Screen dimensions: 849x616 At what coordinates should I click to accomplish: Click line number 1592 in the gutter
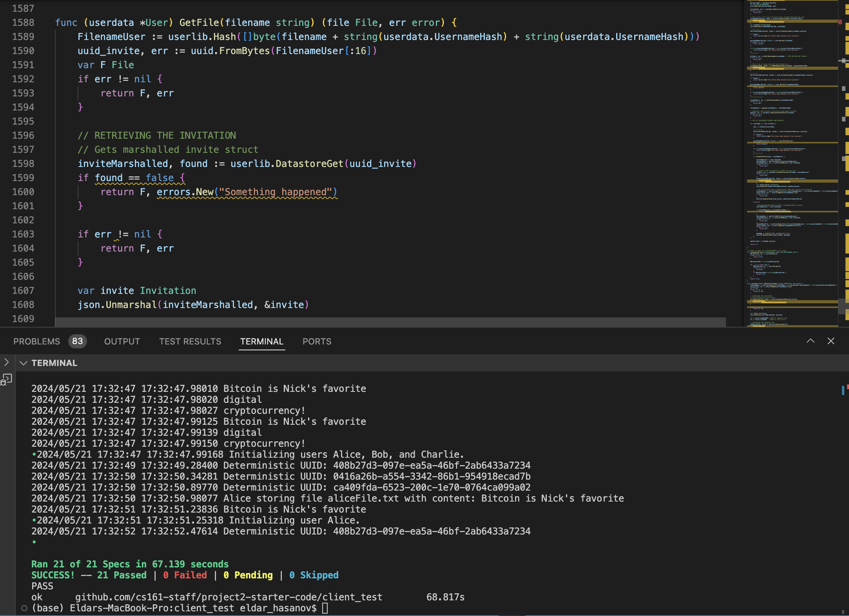[x=23, y=79]
